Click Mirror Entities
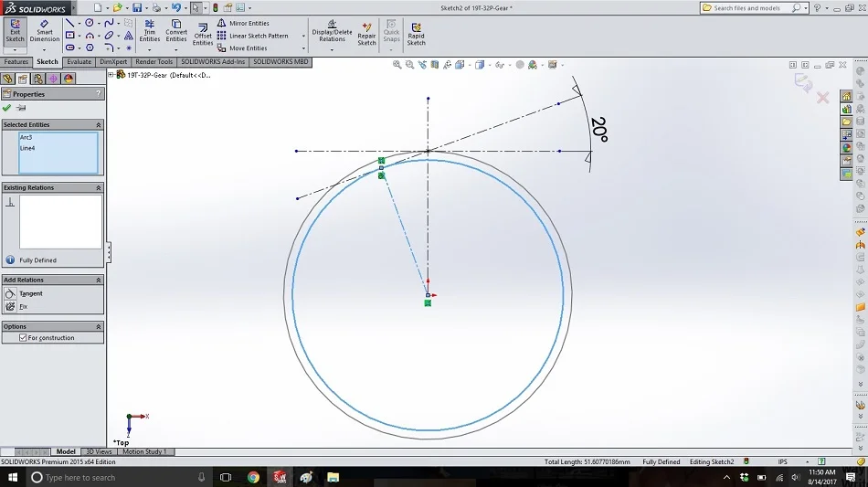 coord(243,23)
